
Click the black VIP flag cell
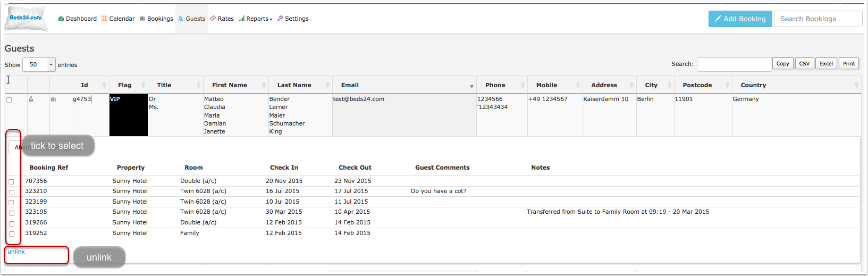(129, 115)
